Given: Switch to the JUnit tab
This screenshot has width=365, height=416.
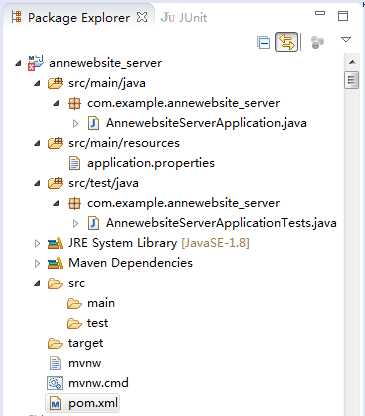Looking at the screenshot, I should click(184, 18).
